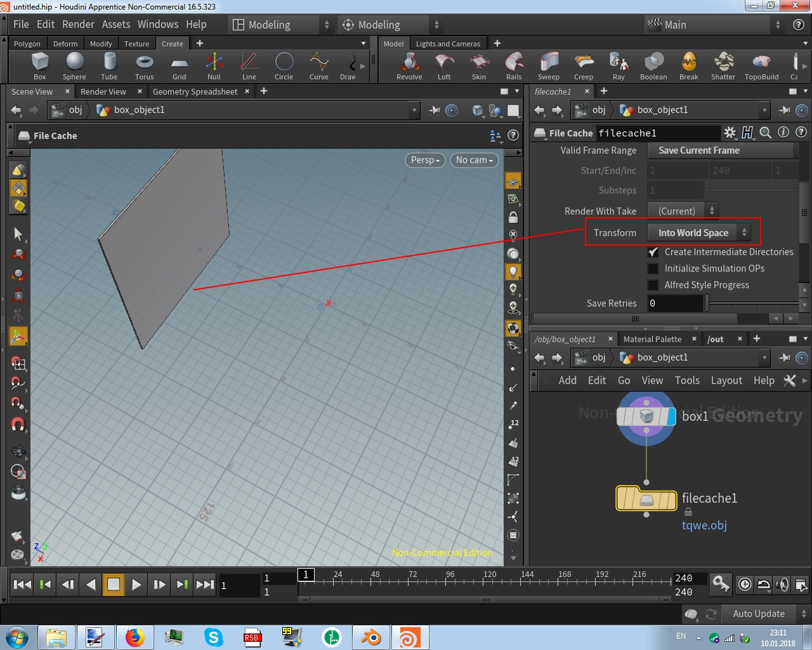Viewport: 812px width, 650px height.
Task: Click Layout in network editor menu
Action: (726, 380)
